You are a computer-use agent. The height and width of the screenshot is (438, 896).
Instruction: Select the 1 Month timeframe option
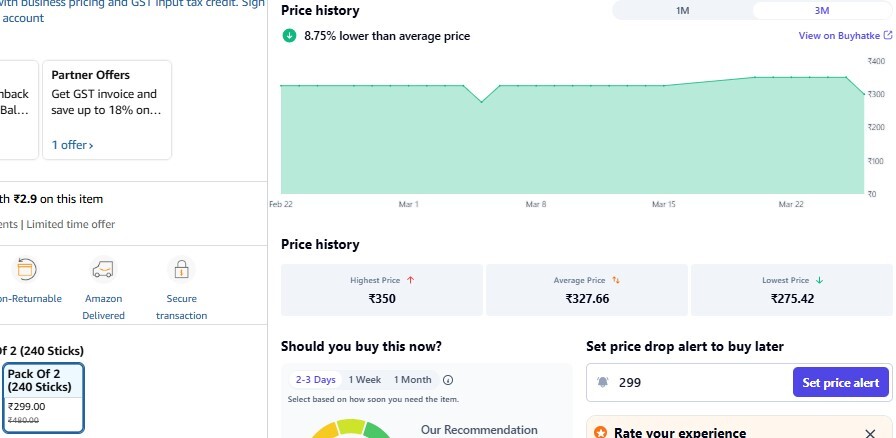tap(412, 380)
